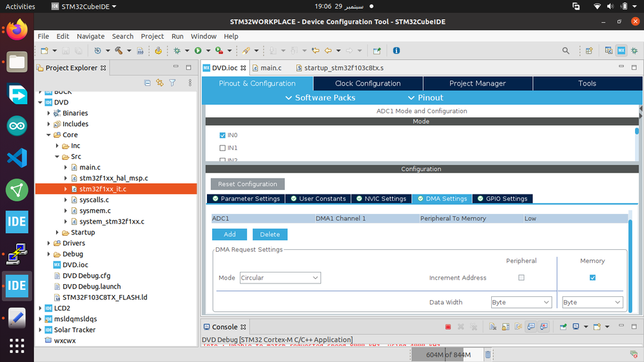Viewport: 644px width, 362px height.
Task: Open the Clock Configuration tab
Action: click(x=367, y=83)
